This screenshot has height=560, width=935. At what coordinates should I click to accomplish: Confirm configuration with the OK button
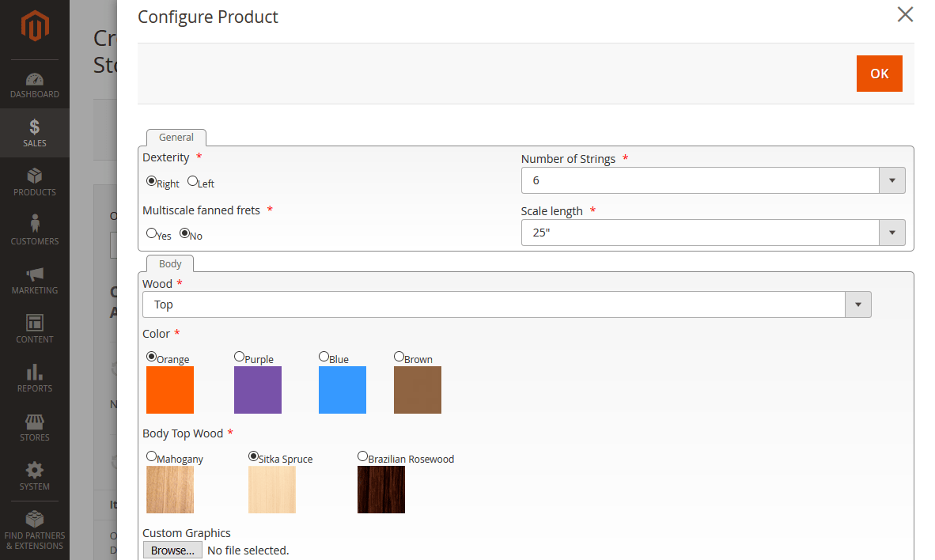879,73
